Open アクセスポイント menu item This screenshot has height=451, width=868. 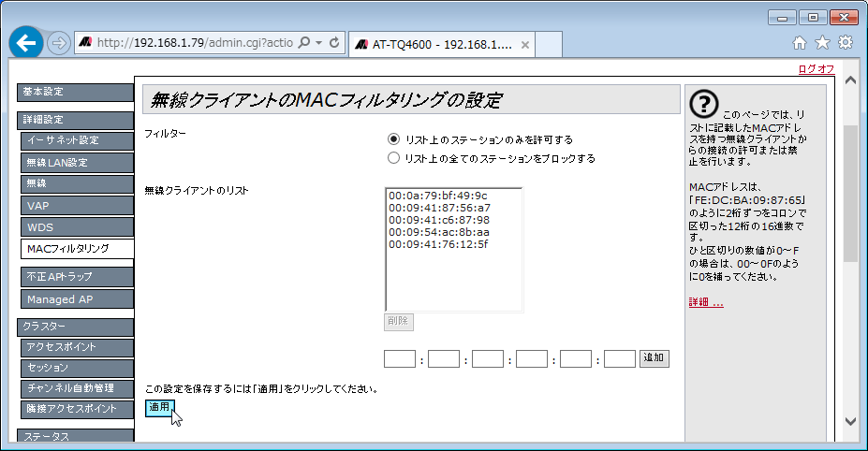pyautogui.click(x=78, y=347)
